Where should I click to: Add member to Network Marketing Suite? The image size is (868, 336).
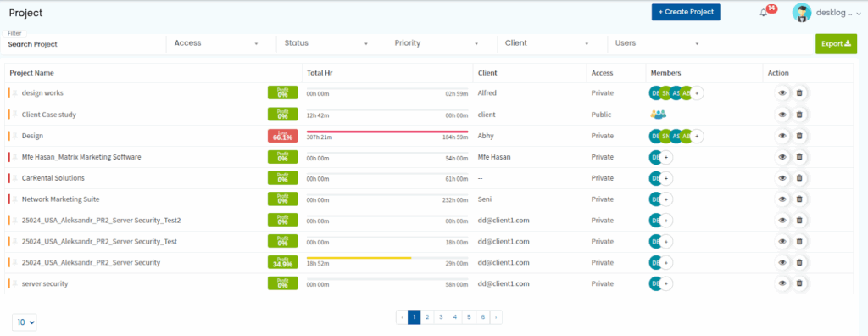tap(666, 199)
